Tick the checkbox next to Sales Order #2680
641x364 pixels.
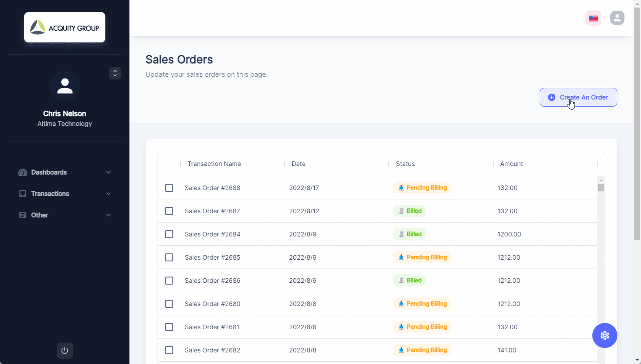[x=169, y=304]
